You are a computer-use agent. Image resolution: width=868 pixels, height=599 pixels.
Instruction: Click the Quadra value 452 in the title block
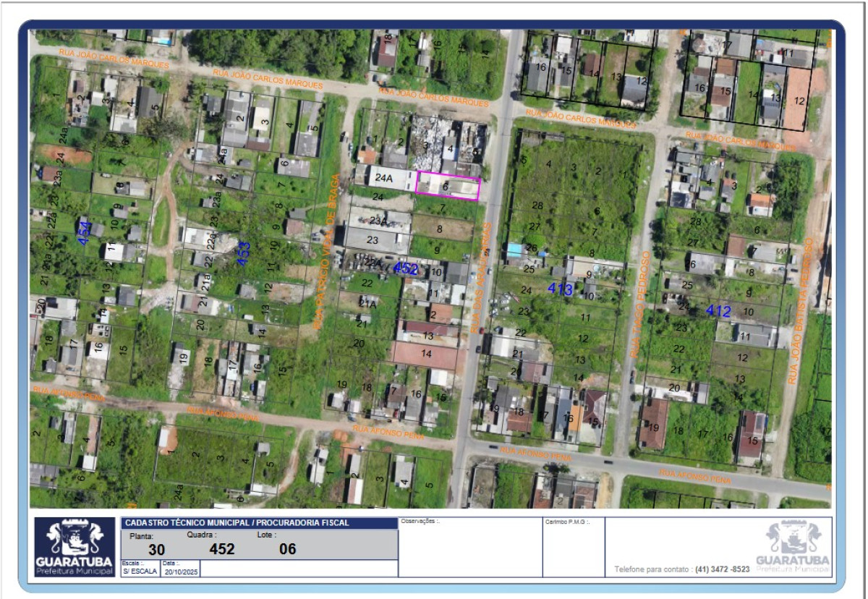pyautogui.click(x=222, y=549)
